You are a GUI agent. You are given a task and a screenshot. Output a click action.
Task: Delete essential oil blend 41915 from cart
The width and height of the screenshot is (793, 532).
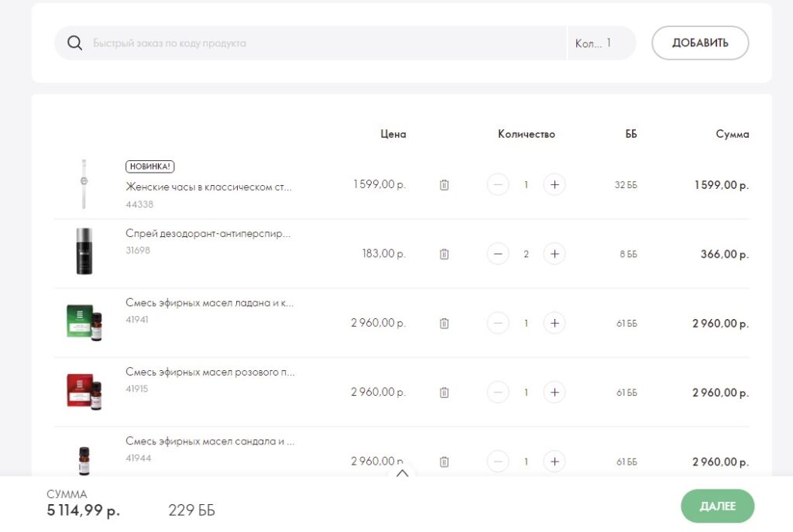[x=444, y=393]
